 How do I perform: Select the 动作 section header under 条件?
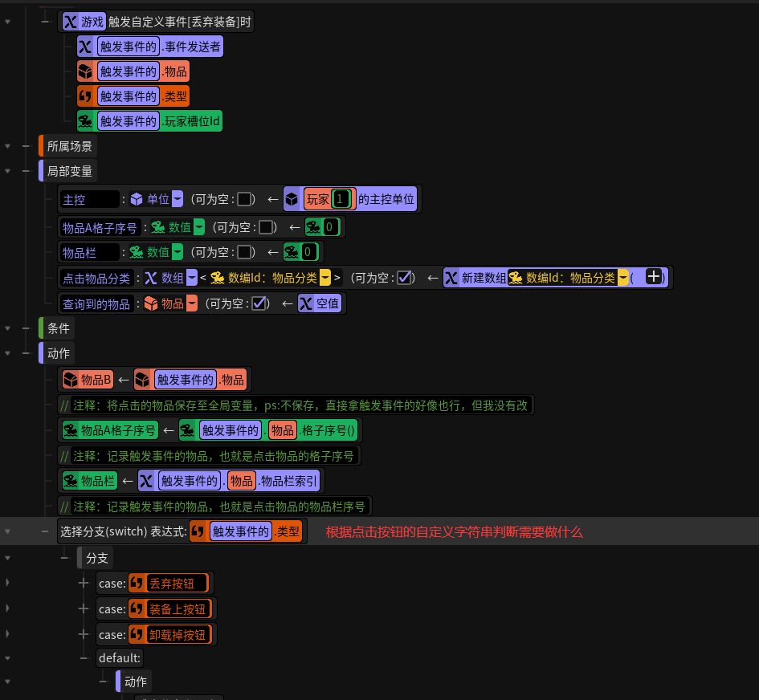click(55, 353)
